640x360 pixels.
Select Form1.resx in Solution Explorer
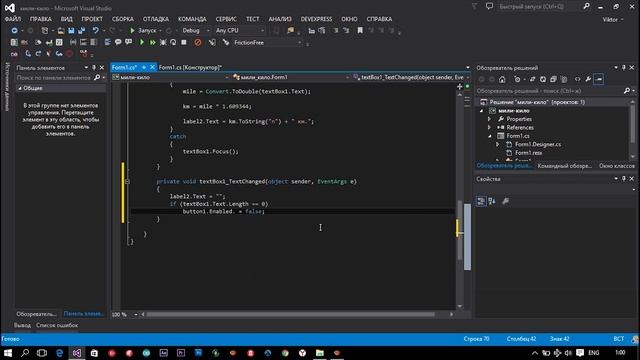528,153
